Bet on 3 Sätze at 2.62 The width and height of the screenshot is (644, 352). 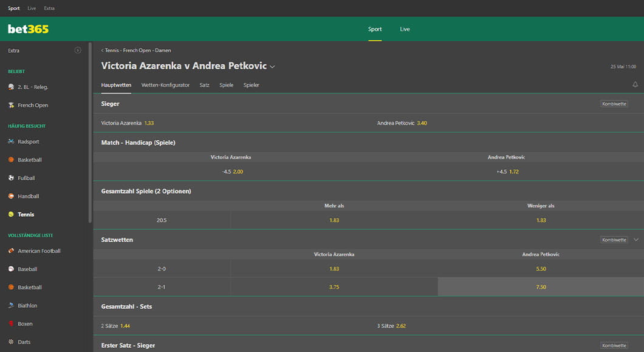391,326
